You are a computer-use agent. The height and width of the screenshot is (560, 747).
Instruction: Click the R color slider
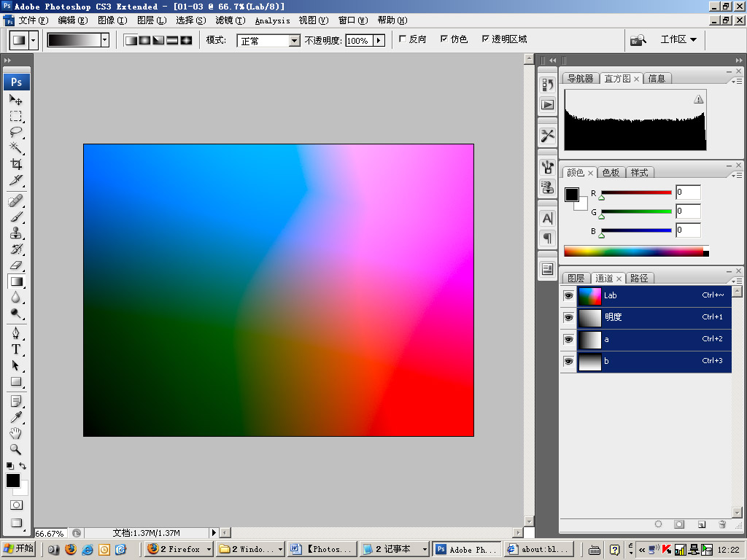[x=636, y=192]
